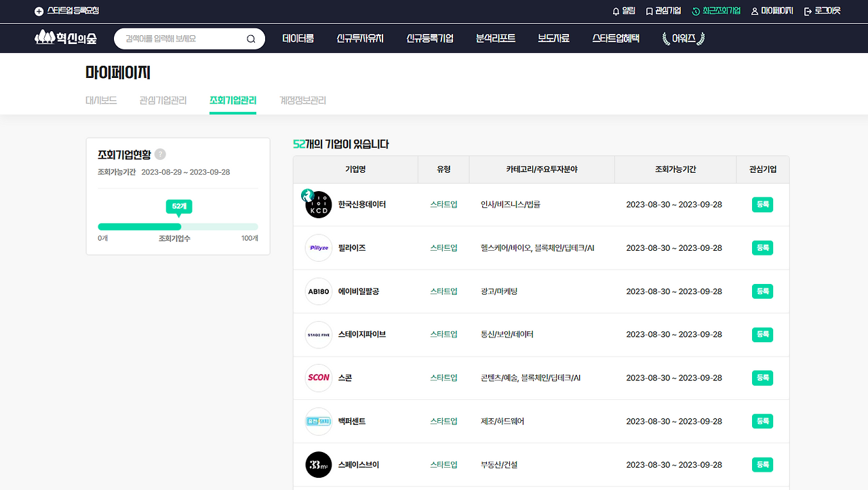The image size is (868, 490).
Task: Open 알림 notifications
Action: tap(624, 11)
